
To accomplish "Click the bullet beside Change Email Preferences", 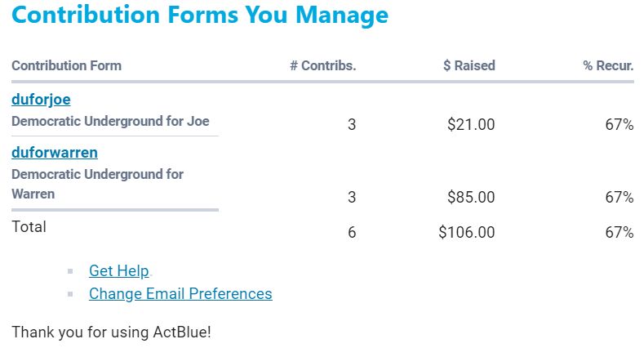I will (70, 293).
